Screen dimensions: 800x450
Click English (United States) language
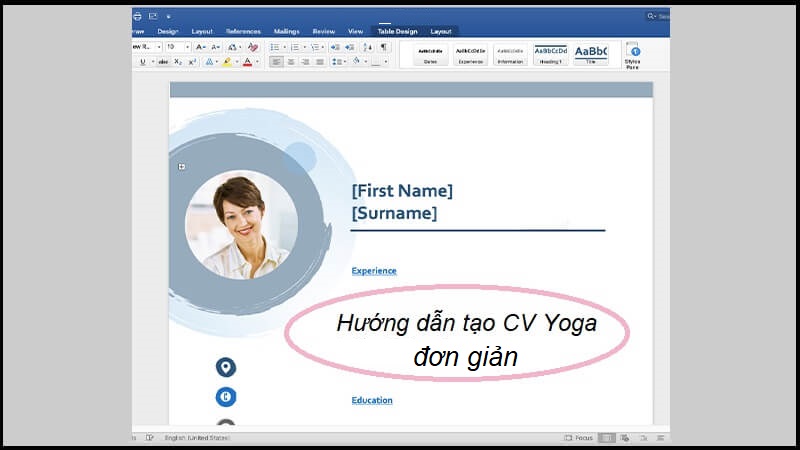[x=197, y=438]
